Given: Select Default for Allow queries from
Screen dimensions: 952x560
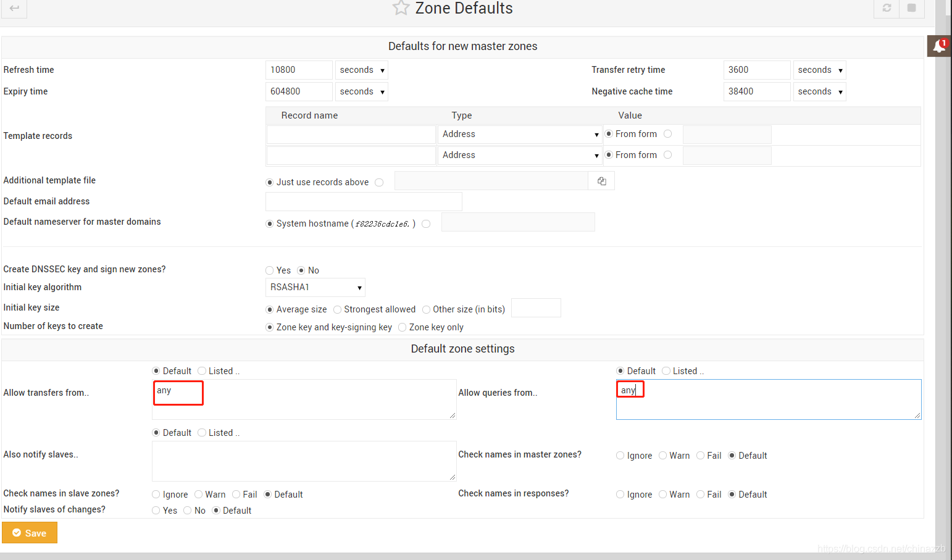Looking at the screenshot, I should 620,371.
